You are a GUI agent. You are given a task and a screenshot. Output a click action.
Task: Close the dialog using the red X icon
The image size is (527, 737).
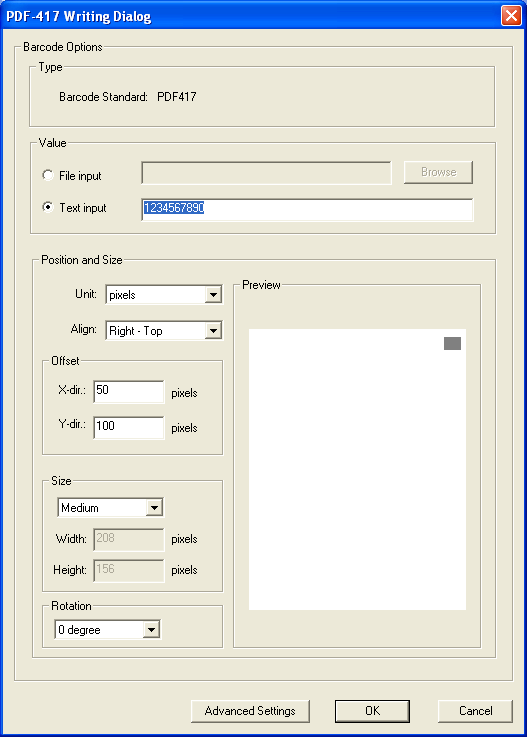pyautogui.click(x=511, y=16)
